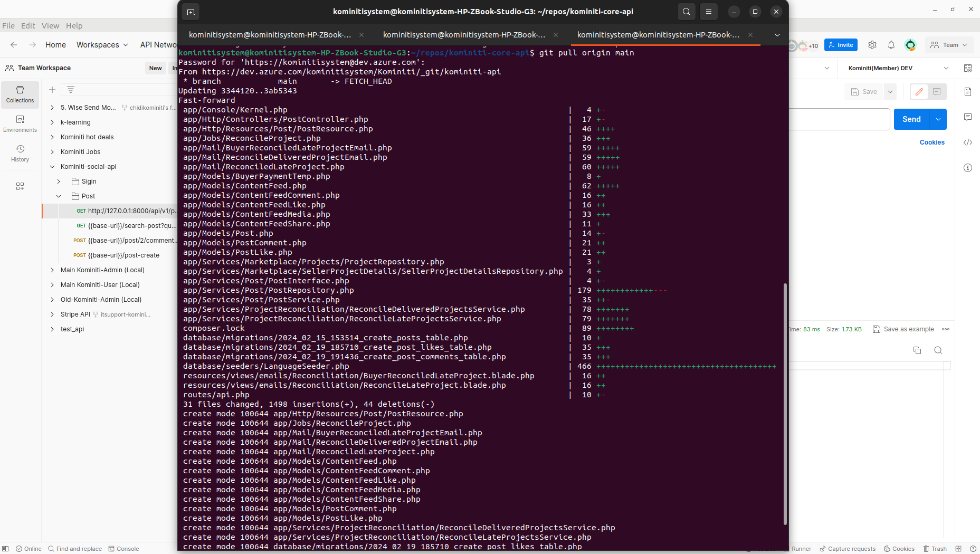Image resolution: width=980 pixels, height=554 pixels.
Task: Select the post-create POST request
Action: tap(123, 255)
